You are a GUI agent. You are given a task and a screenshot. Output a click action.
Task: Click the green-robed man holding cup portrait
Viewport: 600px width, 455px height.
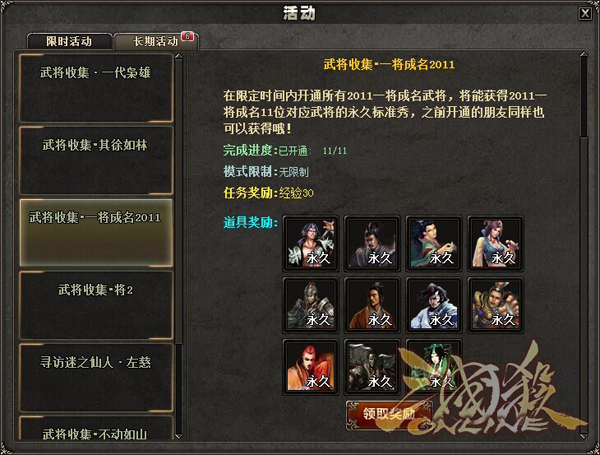click(x=434, y=243)
